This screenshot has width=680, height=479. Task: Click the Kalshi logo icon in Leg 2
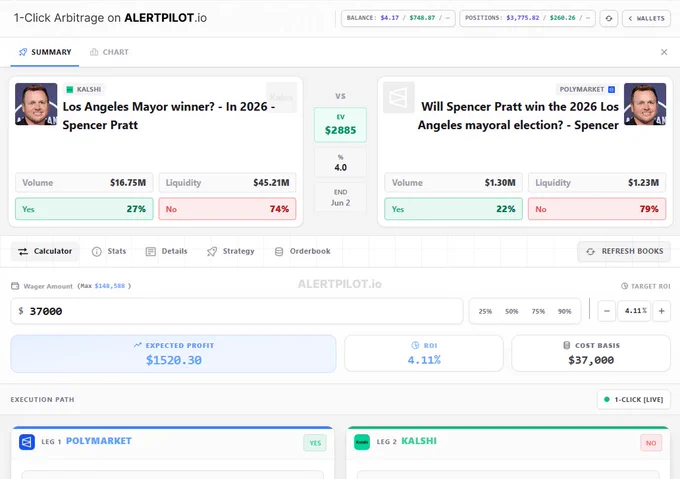point(362,442)
